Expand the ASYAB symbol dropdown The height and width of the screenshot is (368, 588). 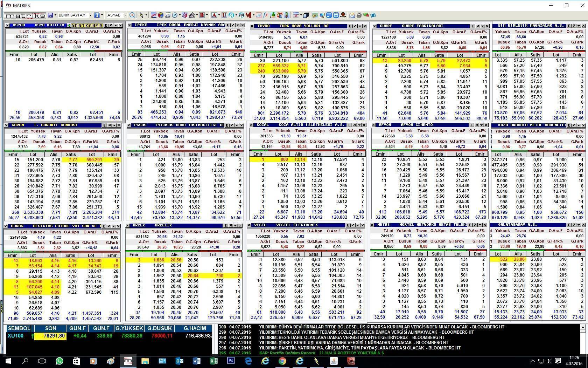(x=125, y=15)
